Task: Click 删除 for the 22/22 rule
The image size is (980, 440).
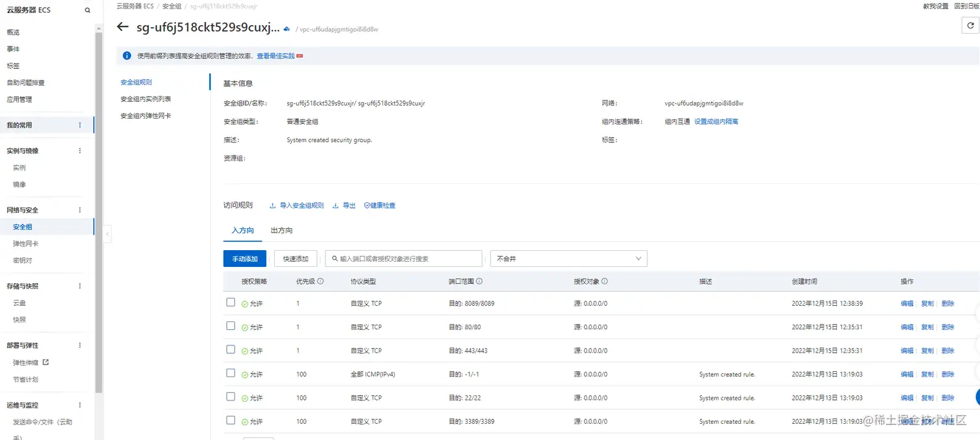Action: (948, 398)
